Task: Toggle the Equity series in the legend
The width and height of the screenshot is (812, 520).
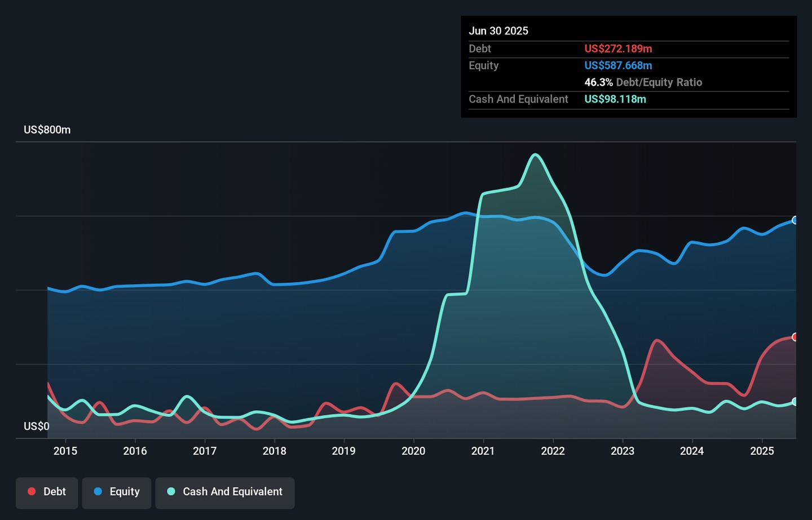Action: pyautogui.click(x=117, y=492)
